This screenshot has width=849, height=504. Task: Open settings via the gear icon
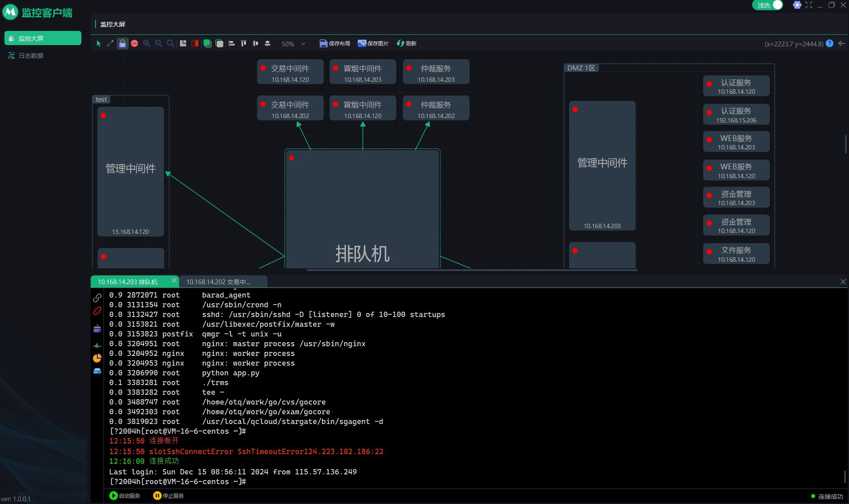click(x=797, y=5)
